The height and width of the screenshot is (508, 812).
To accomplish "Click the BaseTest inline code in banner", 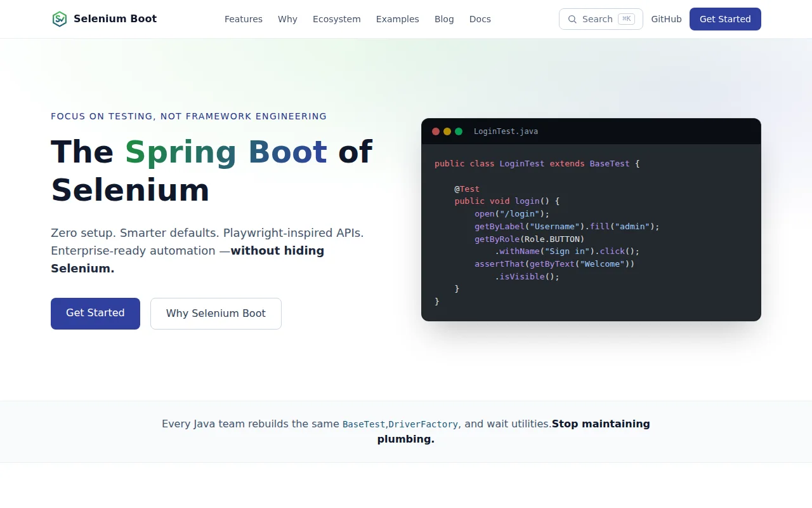I will tap(363, 424).
